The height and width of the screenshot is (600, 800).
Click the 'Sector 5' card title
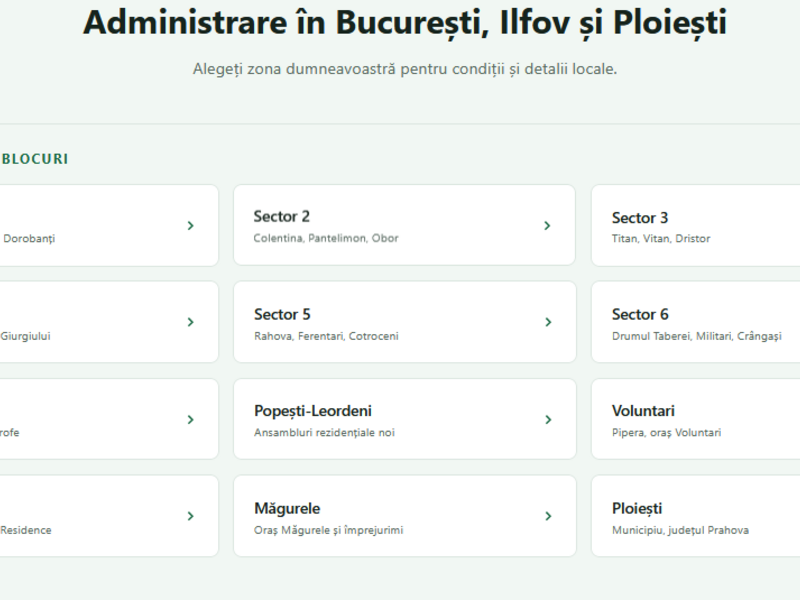click(282, 314)
